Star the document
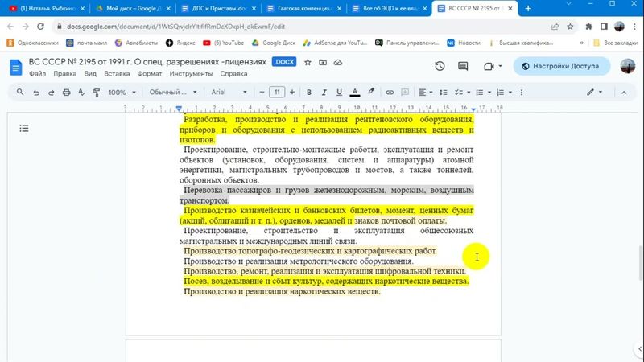644x362 pixels. [308, 63]
